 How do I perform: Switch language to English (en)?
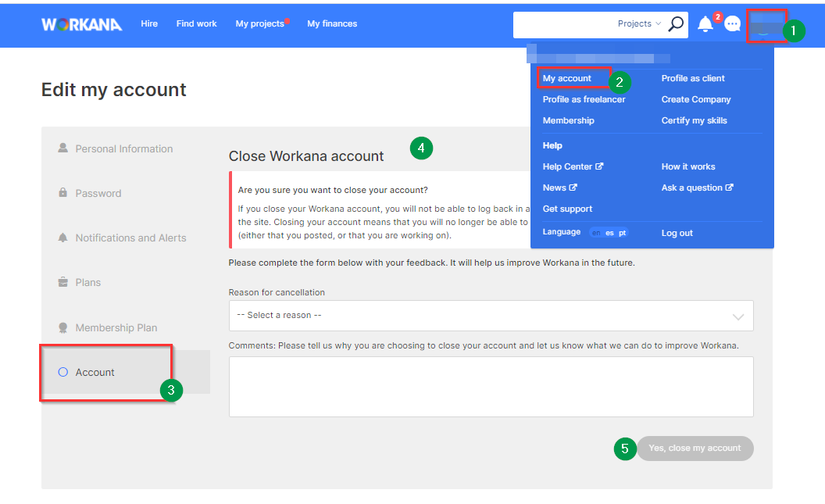596,233
